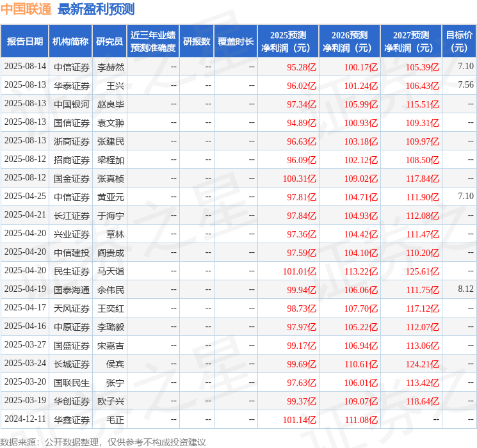Select the 报告日期 column header
477x448 pixels.
pyautogui.click(x=24, y=42)
